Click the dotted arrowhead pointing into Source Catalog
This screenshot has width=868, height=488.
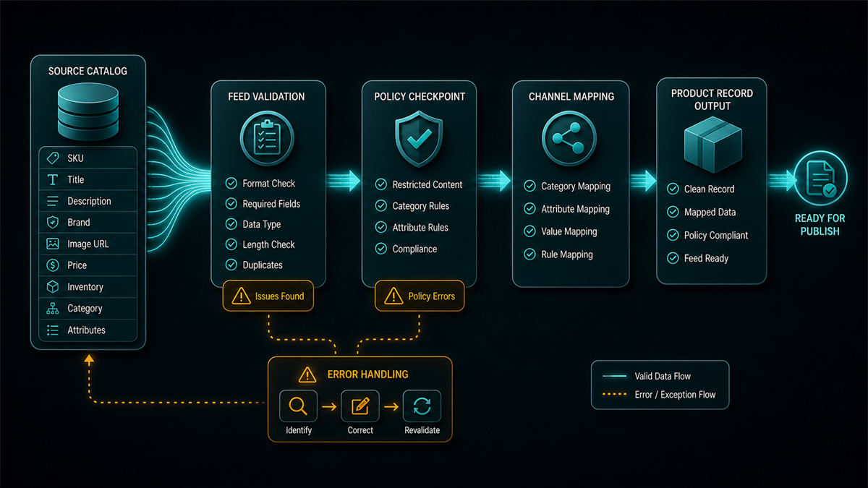point(88,358)
